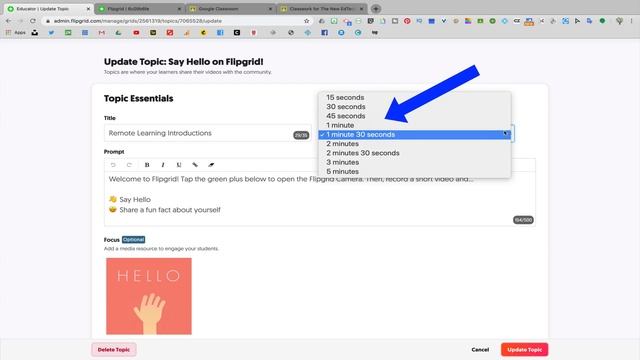Select 15 seconds recording time
Screen dimensions: 640x360
(x=414, y=98)
